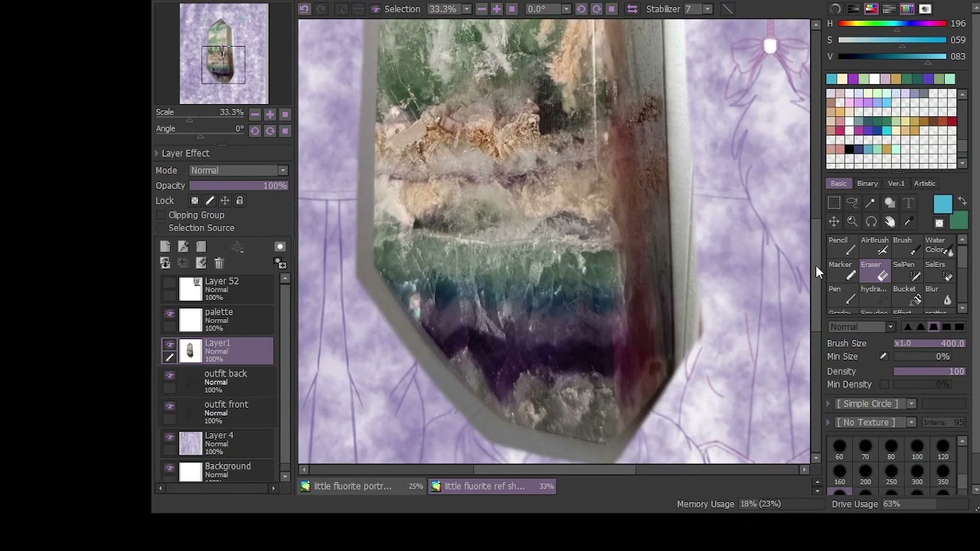Enable the Clipping Group checkbox
Screen dimensions: 980x551
click(161, 215)
